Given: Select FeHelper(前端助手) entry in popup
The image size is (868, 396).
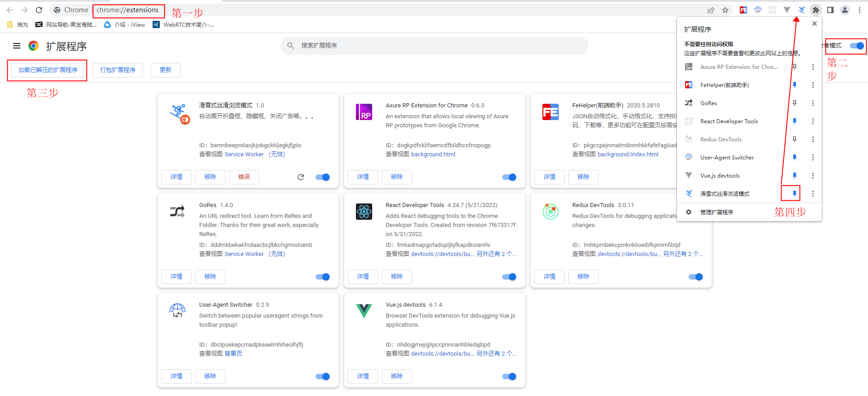Looking at the screenshot, I should [732, 85].
